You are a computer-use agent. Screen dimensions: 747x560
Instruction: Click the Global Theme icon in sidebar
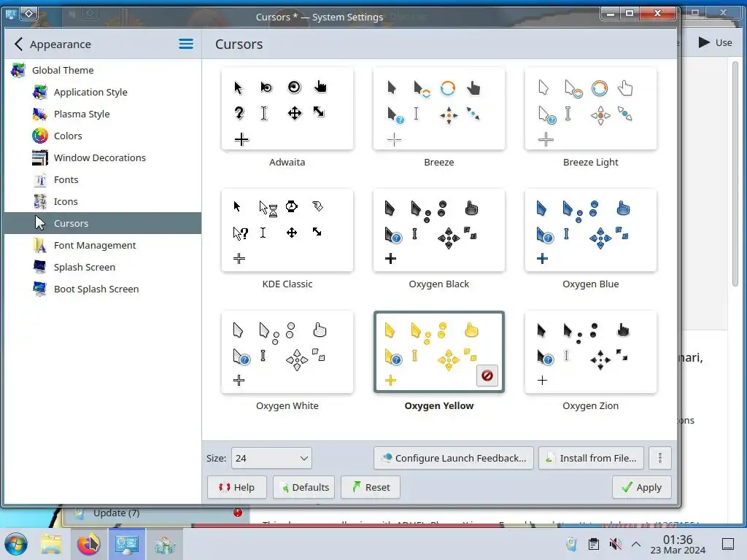(x=18, y=71)
